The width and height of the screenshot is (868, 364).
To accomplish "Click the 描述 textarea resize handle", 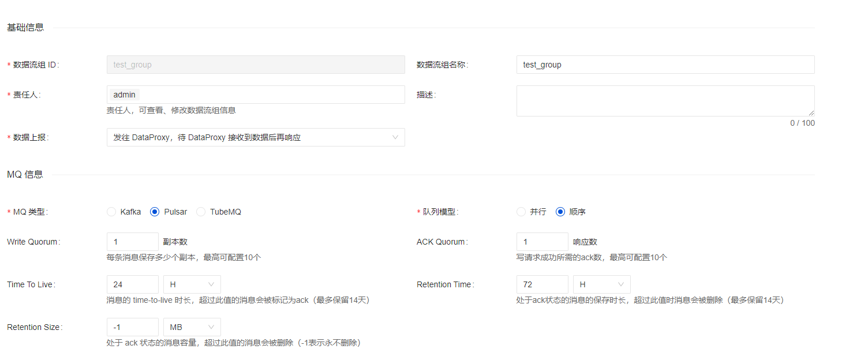I will click(x=811, y=113).
